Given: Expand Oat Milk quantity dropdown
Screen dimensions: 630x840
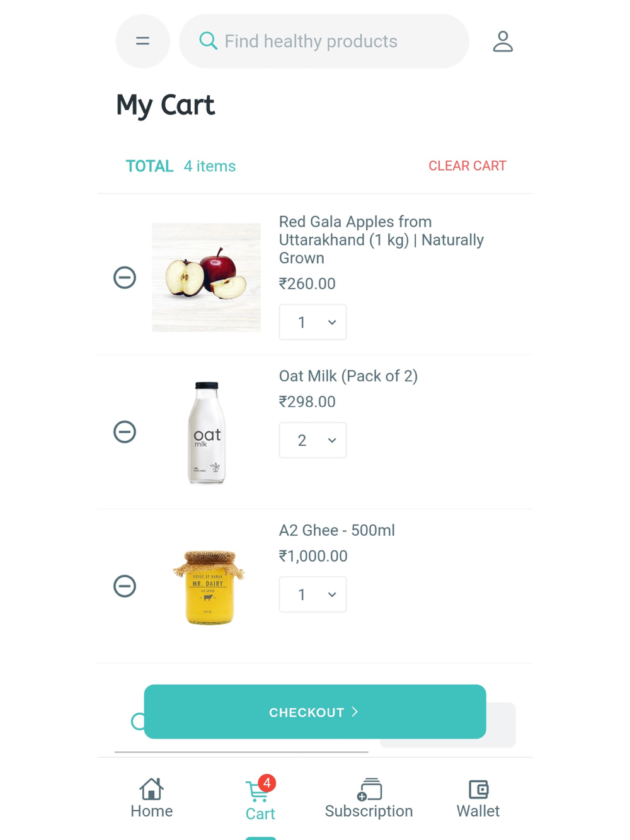Looking at the screenshot, I should point(312,440).
